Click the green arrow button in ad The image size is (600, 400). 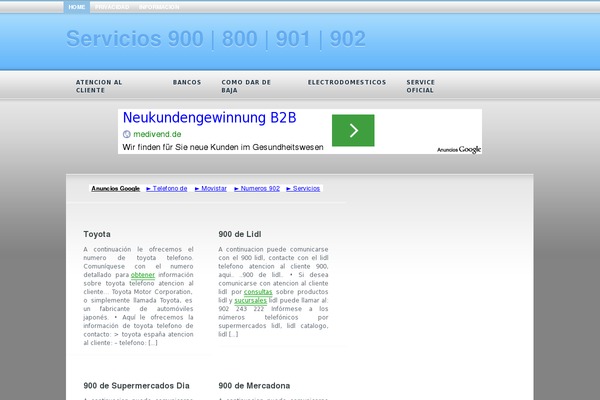coord(353,130)
